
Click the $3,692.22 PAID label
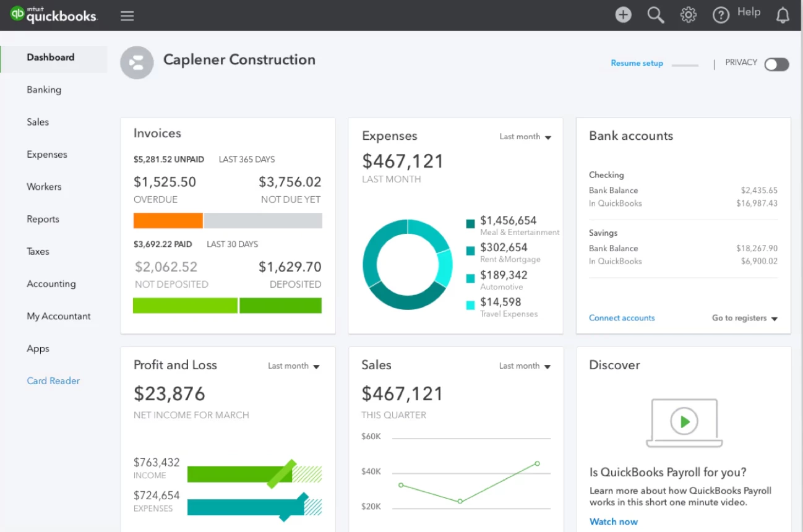coord(163,244)
